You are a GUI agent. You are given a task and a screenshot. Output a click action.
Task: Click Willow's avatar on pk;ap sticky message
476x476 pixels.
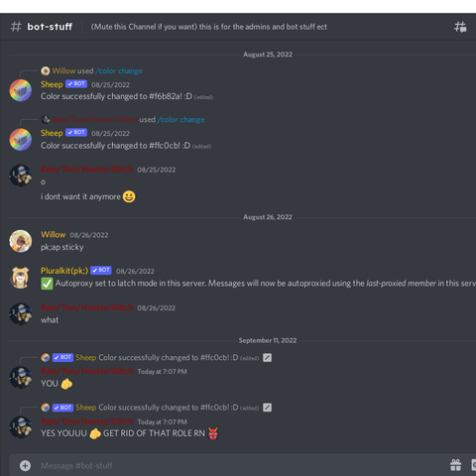click(21, 241)
